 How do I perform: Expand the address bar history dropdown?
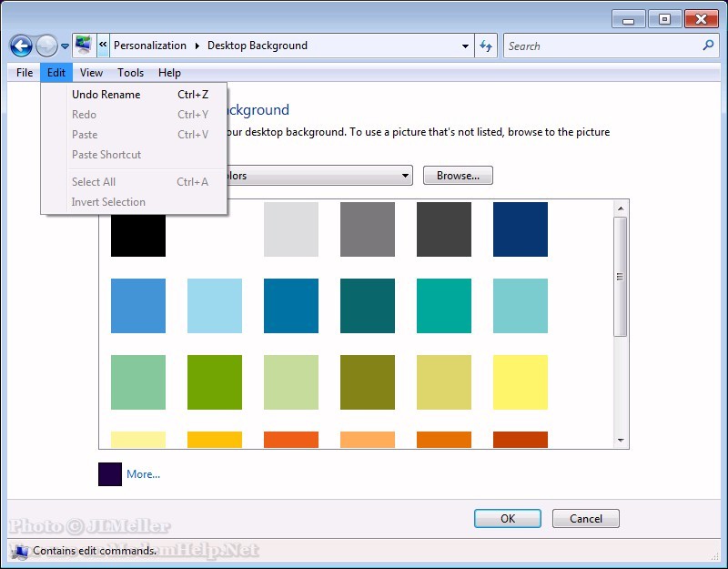pos(465,46)
